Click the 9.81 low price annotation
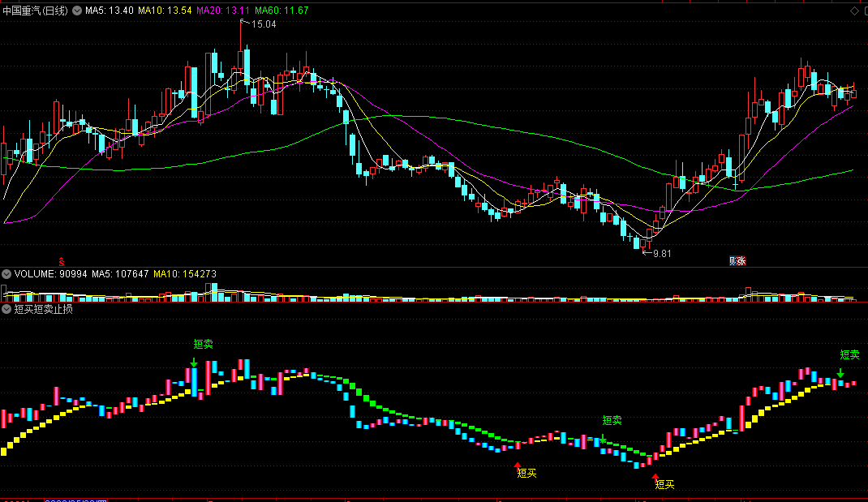Screen dimensions: 868x502 tap(662, 254)
